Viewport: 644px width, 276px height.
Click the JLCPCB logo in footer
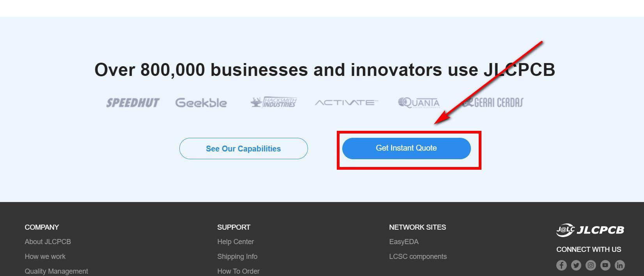tap(590, 230)
